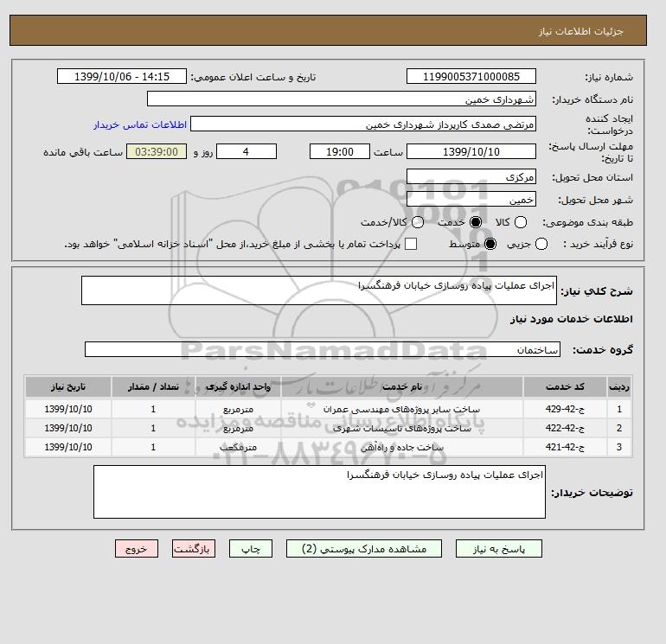
Task: Open مشاهده مدارک پیوستی (2) button
Action: click(364, 549)
